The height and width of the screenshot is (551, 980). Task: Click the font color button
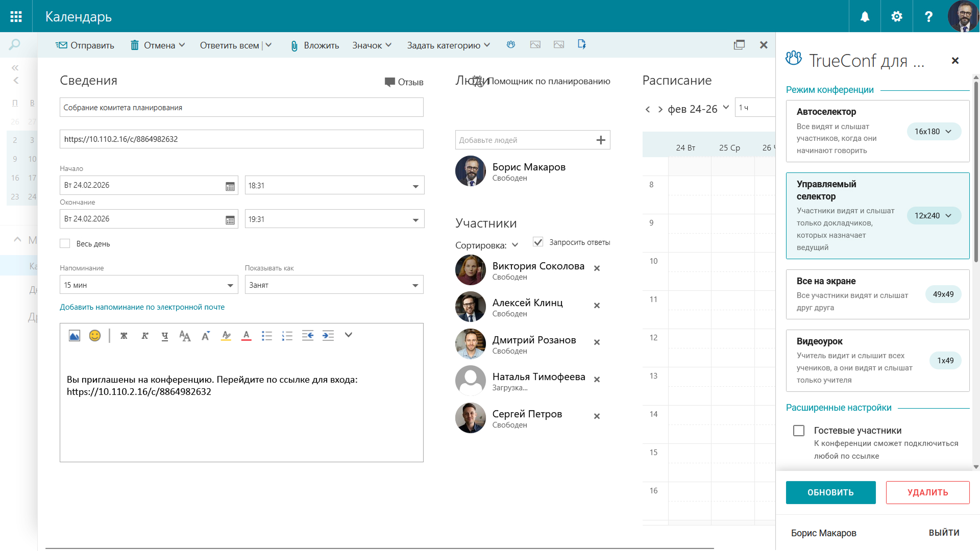(246, 336)
